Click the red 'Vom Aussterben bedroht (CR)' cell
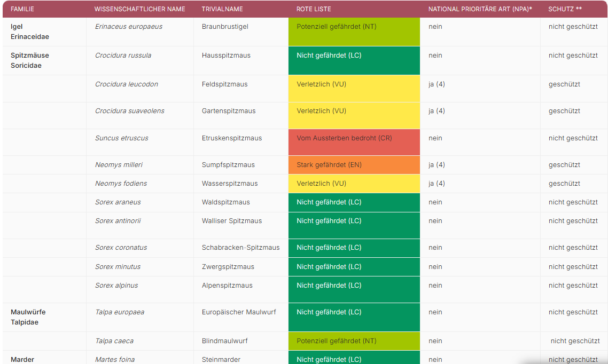 click(x=354, y=141)
